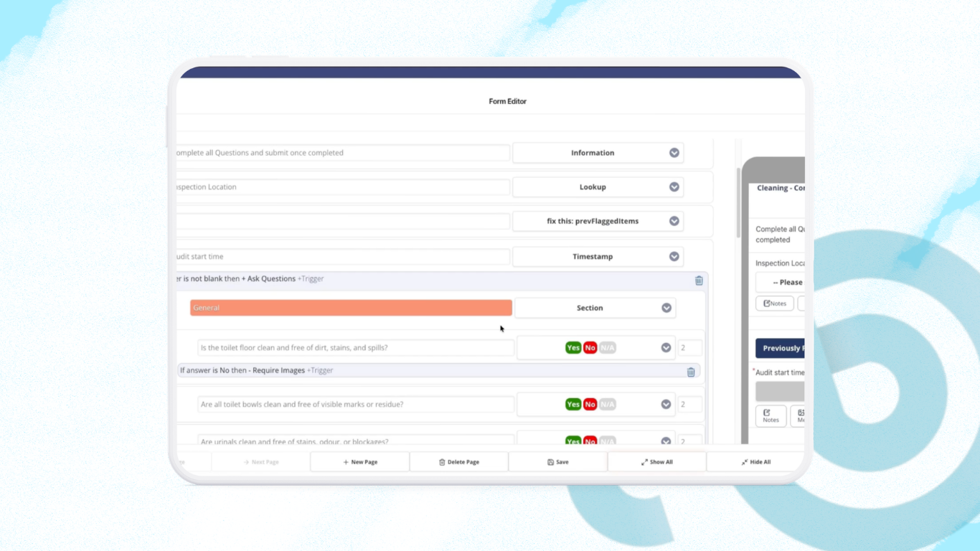Add a New Page
Screen dimensions: 980x551
pos(360,462)
